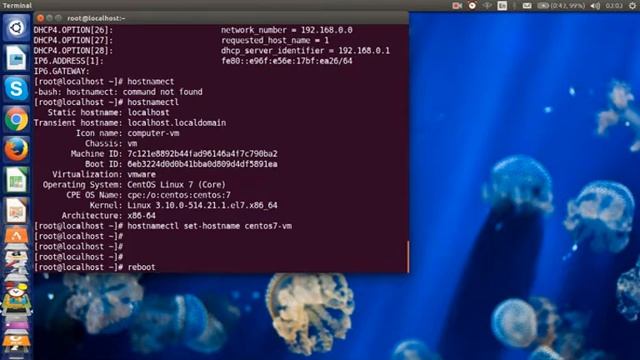640x360 pixels.
Task: Click the Machine ID hex value
Action: tap(202, 153)
